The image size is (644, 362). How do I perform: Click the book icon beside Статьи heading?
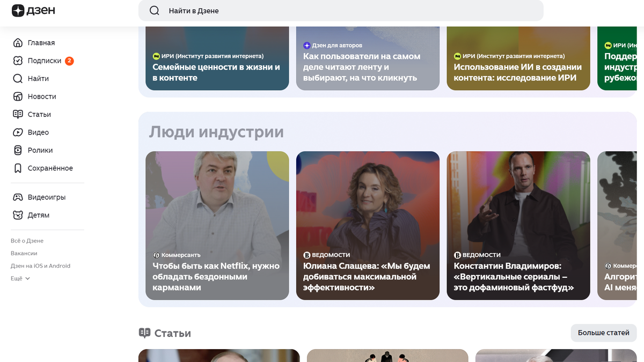[144, 333]
